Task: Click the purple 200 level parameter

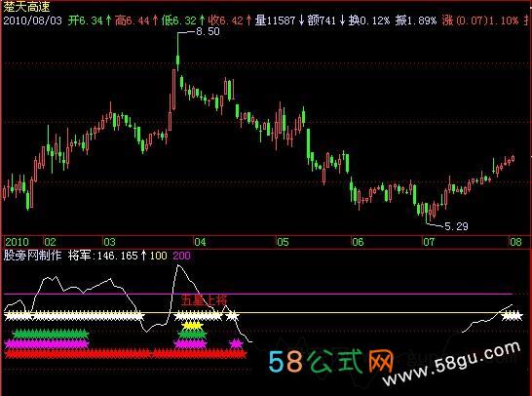Action: tap(181, 256)
